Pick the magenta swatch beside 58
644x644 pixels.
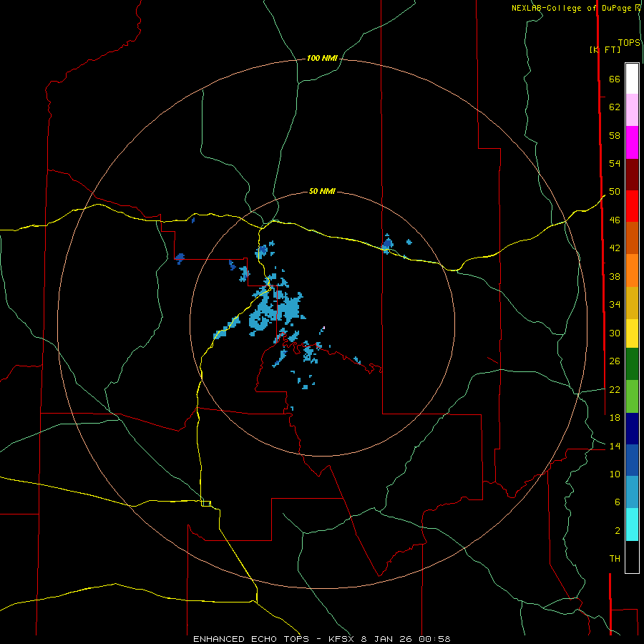tap(632, 142)
